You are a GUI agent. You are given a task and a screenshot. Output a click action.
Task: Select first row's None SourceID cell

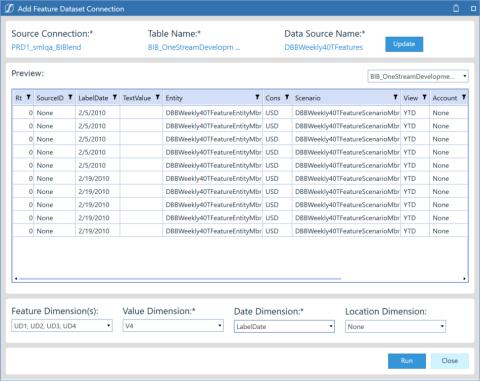point(55,113)
